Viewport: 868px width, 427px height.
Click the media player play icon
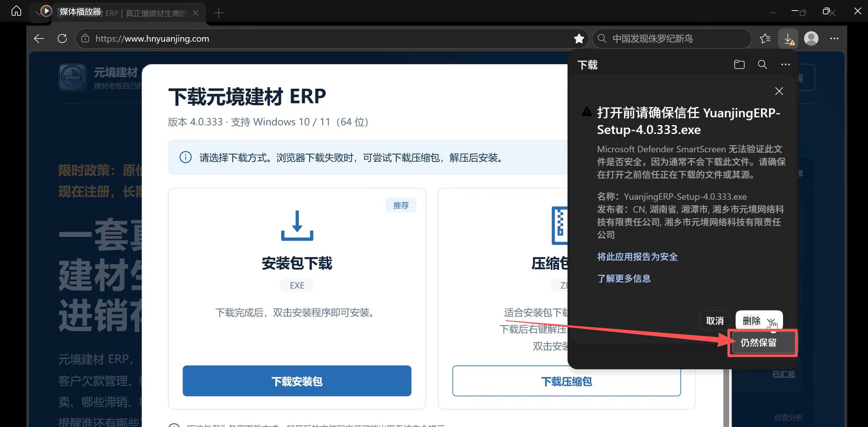click(46, 11)
